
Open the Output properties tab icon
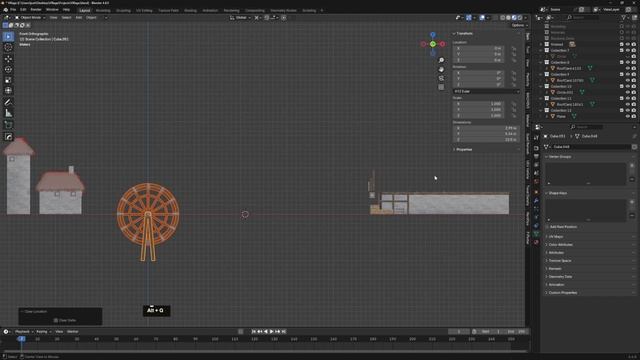[536, 156]
